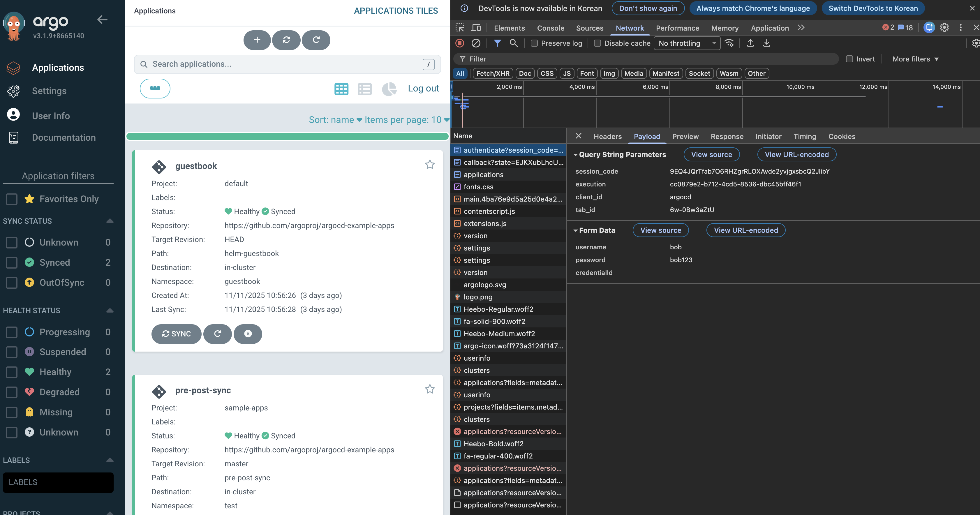Collapse the SYNC STATUS filter section
Screen dimensions: 980x515
pos(110,221)
